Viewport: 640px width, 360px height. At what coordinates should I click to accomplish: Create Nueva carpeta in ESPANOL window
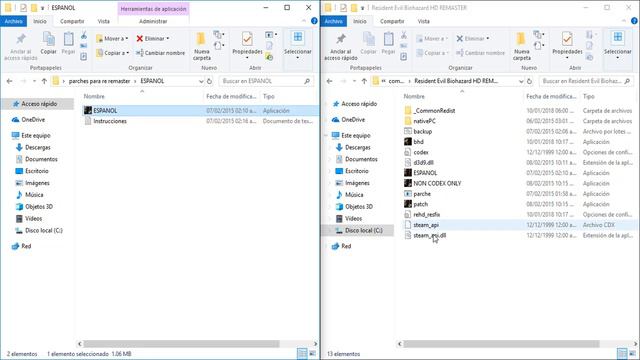[x=202, y=46]
